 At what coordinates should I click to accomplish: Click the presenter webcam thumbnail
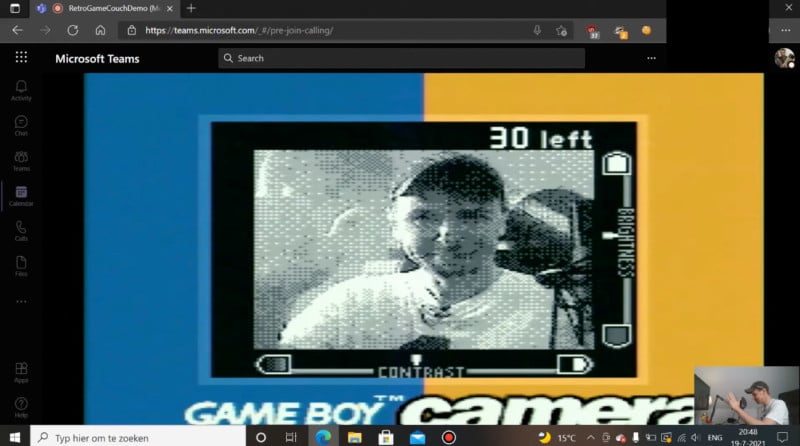(x=746, y=395)
